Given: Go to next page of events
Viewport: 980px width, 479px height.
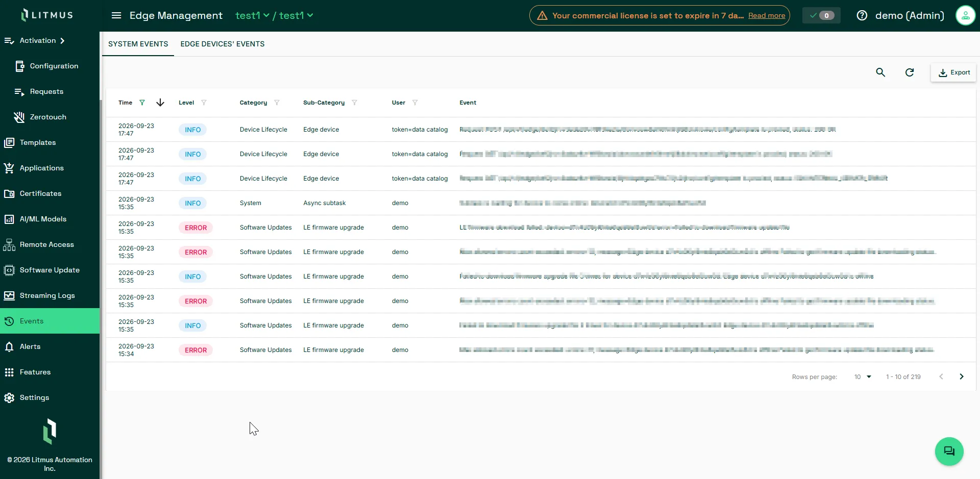Looking at the screenshot, I should click(x=962, y=376).
